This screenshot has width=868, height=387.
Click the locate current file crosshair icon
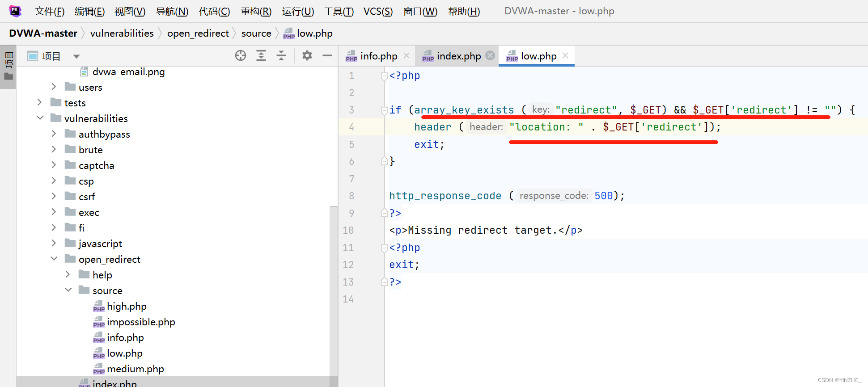(241, 55)
